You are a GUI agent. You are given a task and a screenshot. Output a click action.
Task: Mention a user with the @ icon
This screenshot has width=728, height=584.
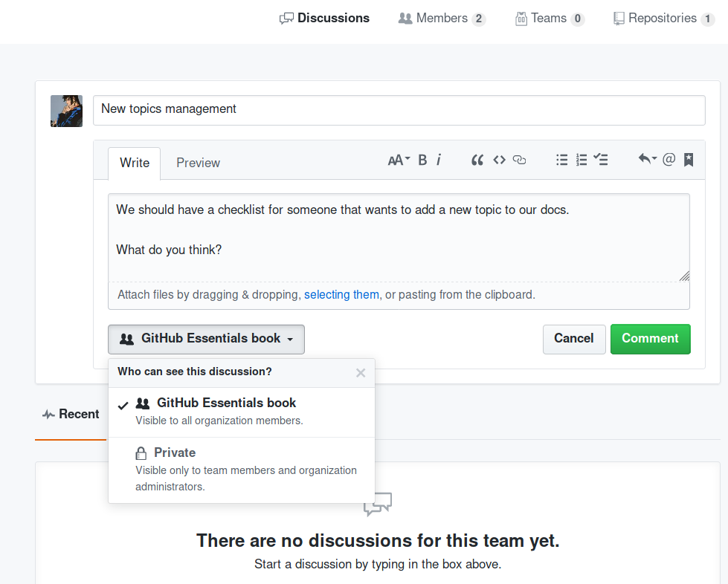(x=669, y=159)
